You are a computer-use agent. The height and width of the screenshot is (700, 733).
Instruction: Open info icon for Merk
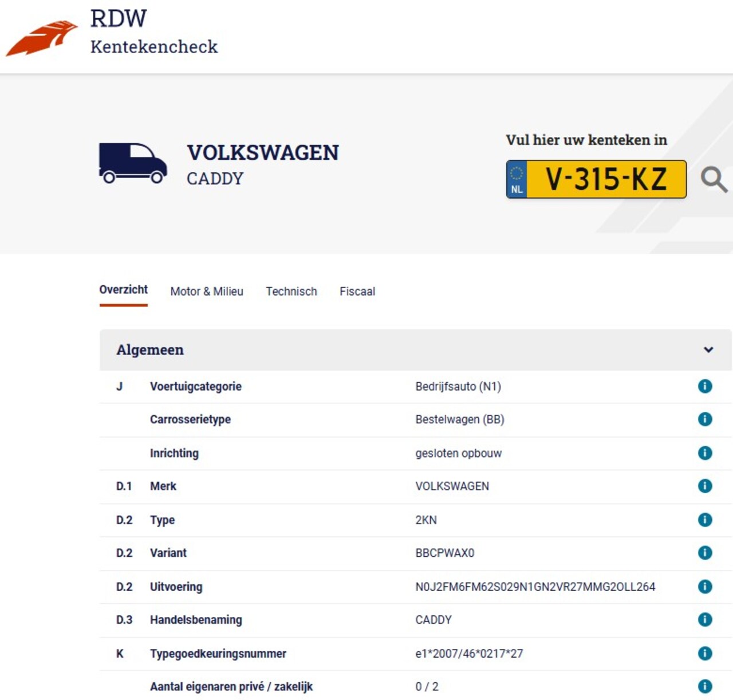(x=705, y=486)
